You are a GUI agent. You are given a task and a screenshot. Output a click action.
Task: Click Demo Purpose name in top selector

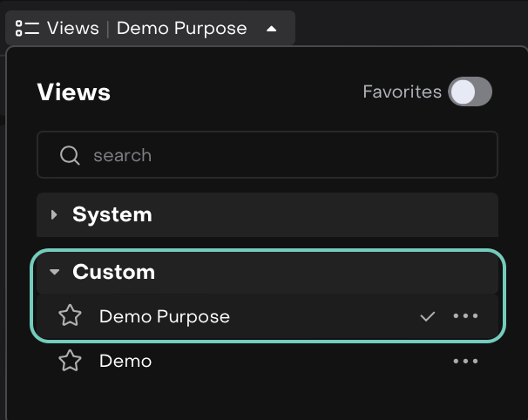(181, 29)
